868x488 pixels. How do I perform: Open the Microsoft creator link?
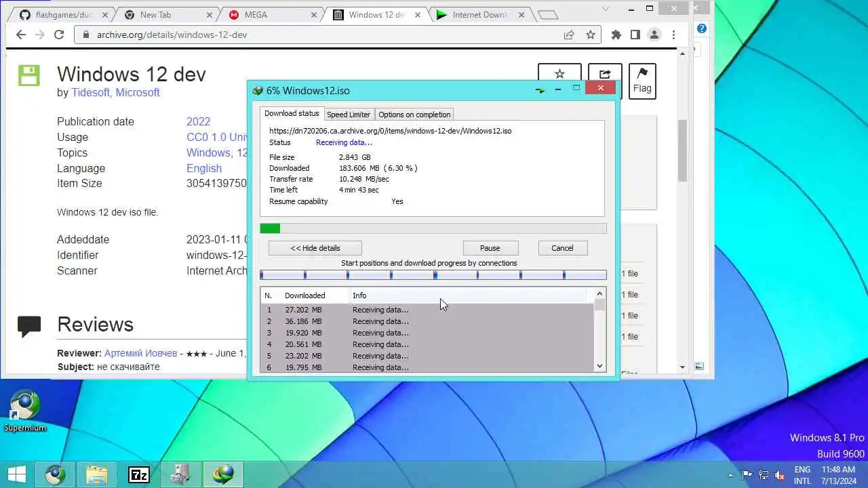coord(138,93)
